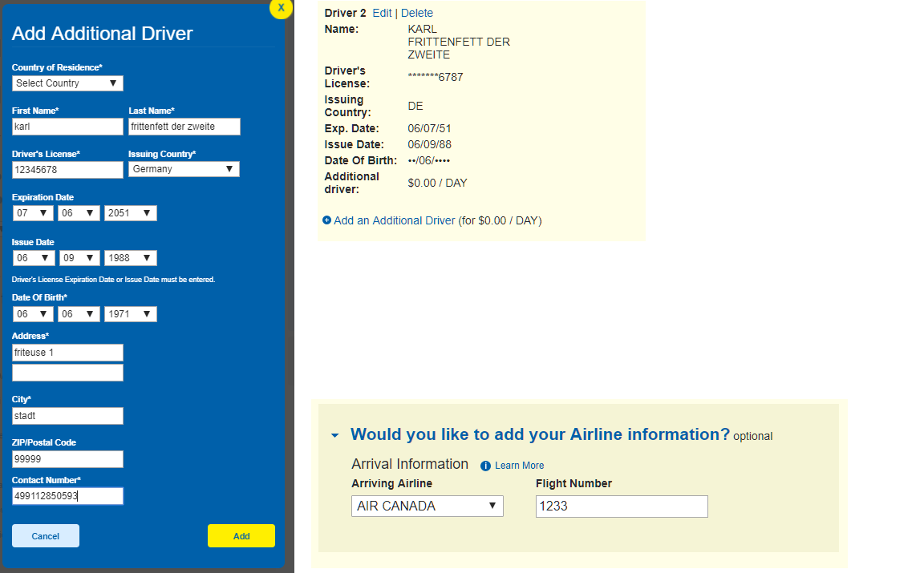Click the Contact Number field
This screenshot has height=573, width=924.
(x=67, y=496)
